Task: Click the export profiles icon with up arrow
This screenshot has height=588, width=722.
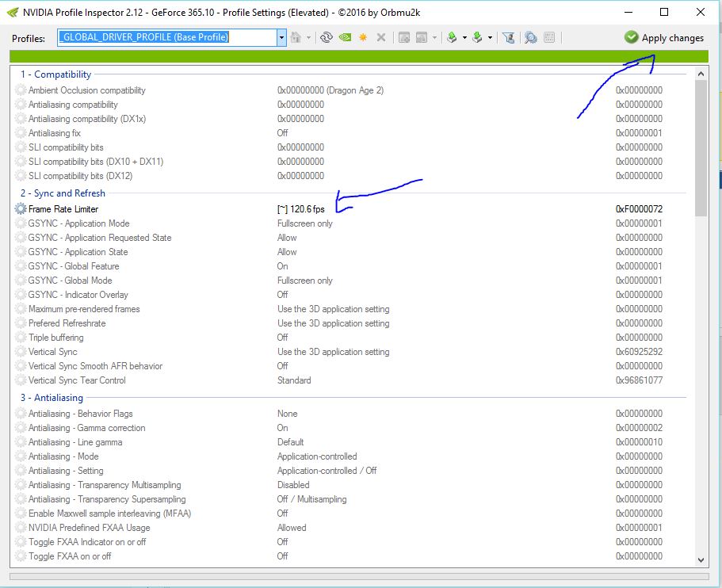Action: [452, 37]
